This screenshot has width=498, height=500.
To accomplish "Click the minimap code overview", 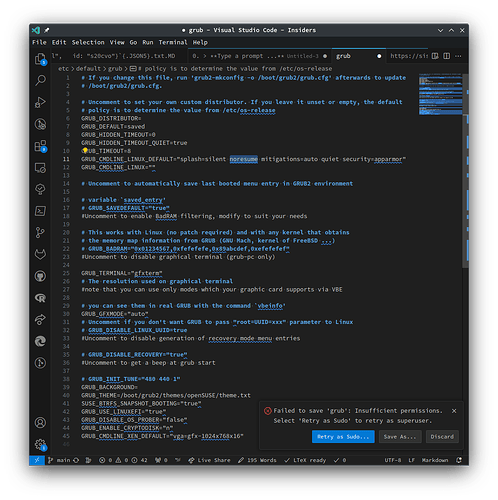I will pyautogui.click(x=440, y=94).
